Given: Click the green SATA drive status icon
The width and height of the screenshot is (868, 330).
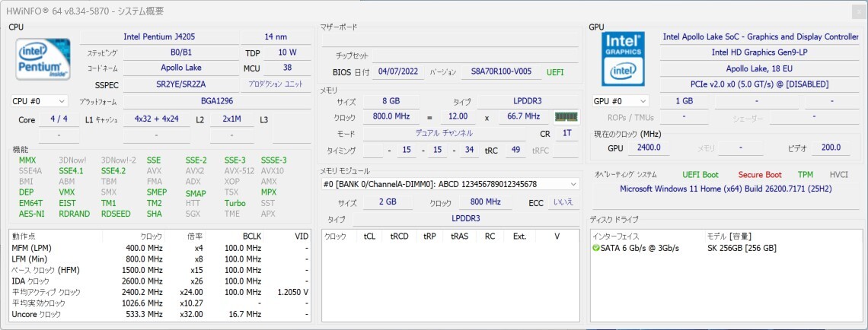Looking at the screenshot, I should 595,248.
